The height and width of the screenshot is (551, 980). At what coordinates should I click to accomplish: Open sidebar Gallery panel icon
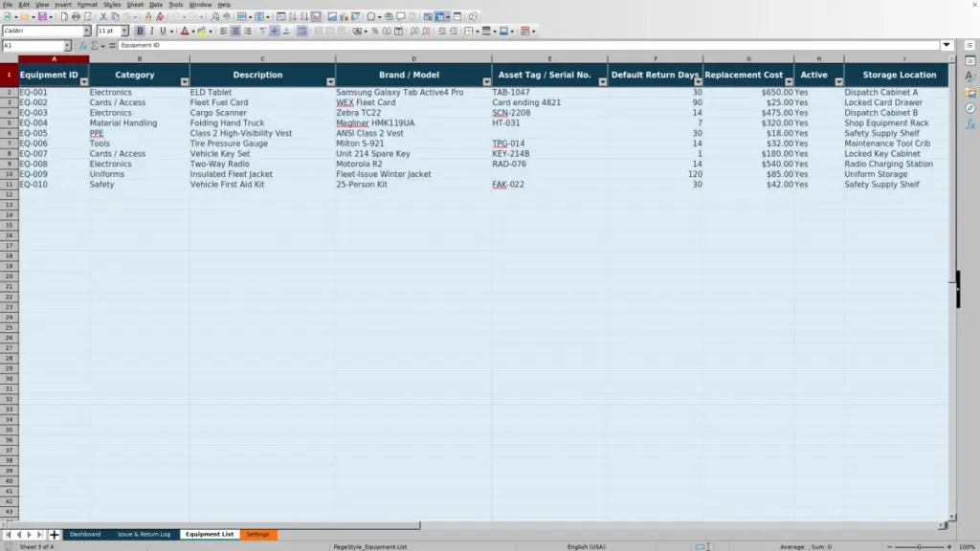click(x=970, y=93)
